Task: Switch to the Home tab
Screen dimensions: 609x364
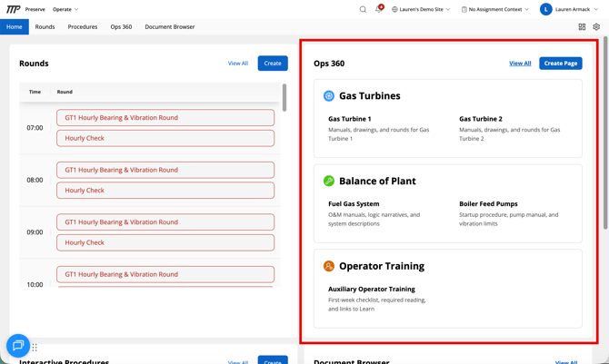Action: (x=15, y=26)
